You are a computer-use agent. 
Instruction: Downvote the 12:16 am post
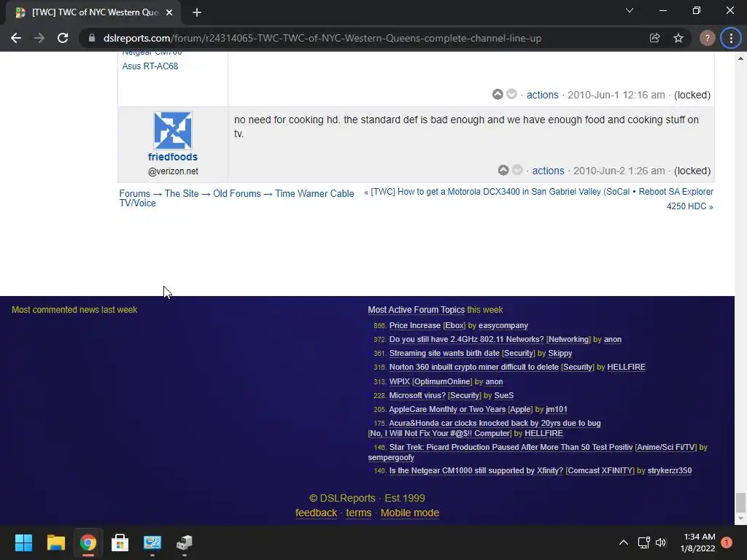511,94
